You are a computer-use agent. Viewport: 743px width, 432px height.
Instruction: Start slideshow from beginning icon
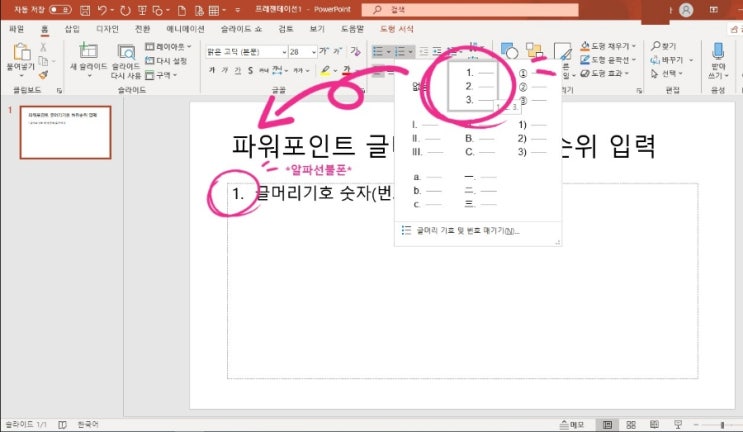pyautogui.click(x=142, y=10)
